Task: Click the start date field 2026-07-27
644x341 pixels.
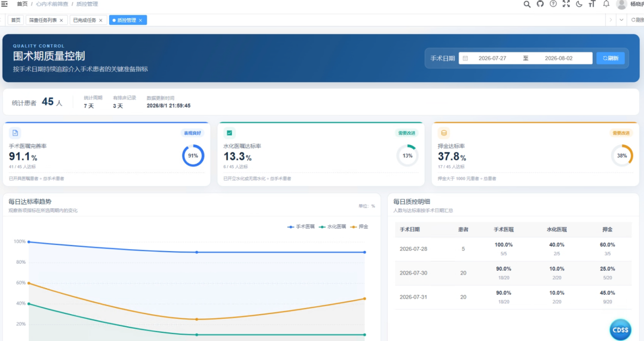Action: point(492,58)
